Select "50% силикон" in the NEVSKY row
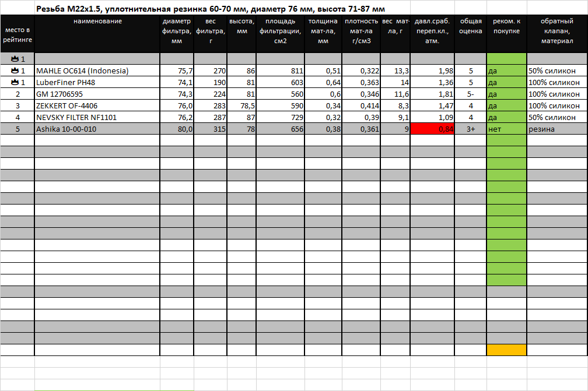Viewport: 588px width, 391px height. click(557, 117)
